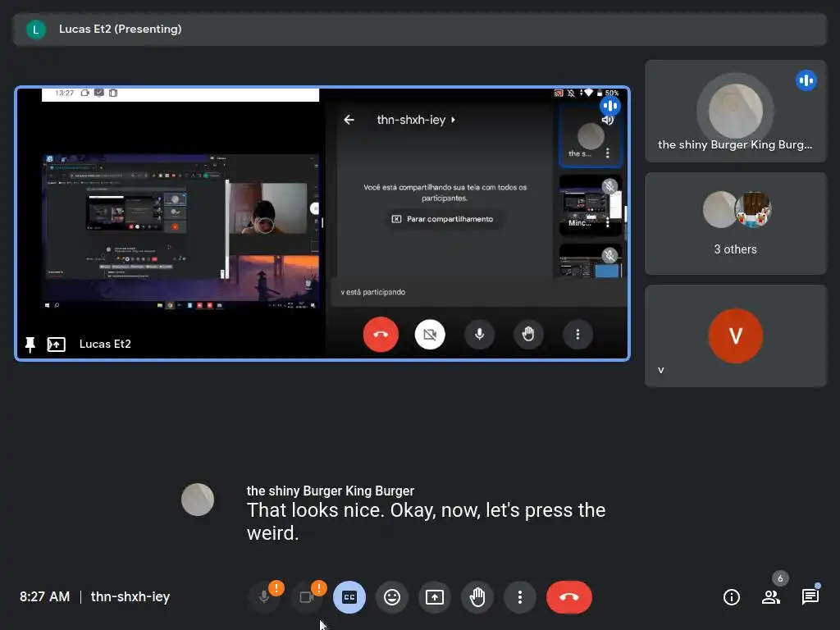This screenshot has width=840, height=630.
Task: Toggle closed captions button
Action: click(349, 597)
